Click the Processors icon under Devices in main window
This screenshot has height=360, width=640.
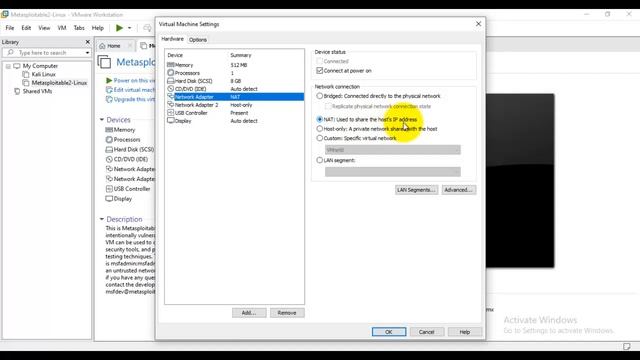tap(109, 140)
